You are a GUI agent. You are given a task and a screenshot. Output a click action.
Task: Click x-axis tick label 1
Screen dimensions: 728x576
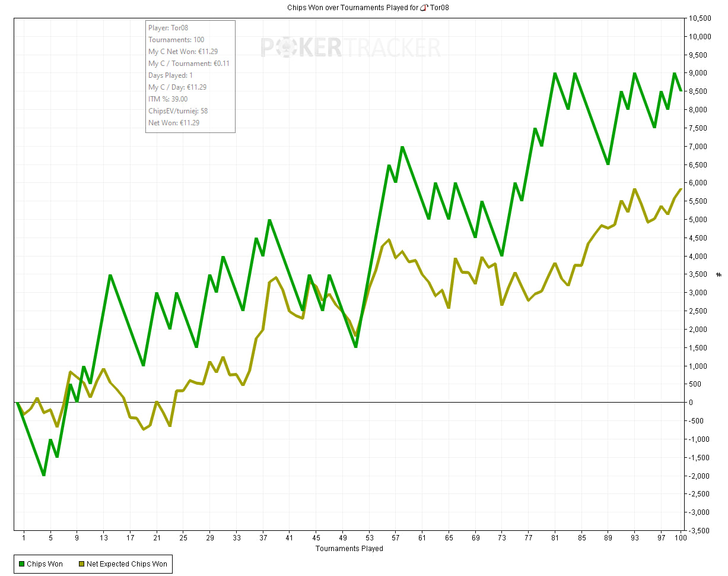point(24,537)
